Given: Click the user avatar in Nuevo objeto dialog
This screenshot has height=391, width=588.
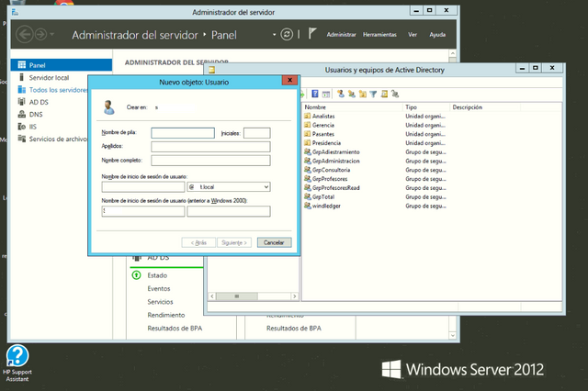Looking at the screenshot, I should [x=108, y=107].
